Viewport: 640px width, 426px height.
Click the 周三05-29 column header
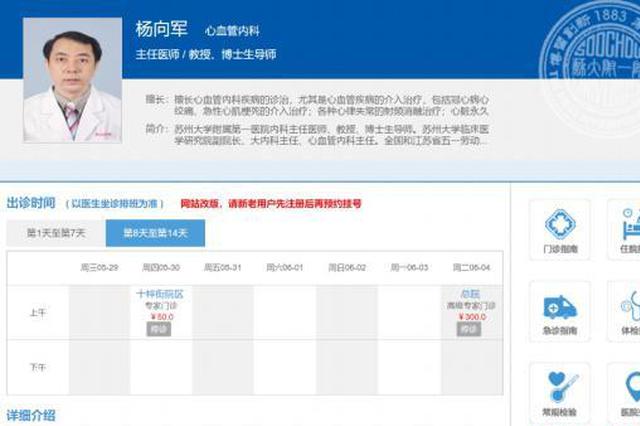tap(99, 268)
